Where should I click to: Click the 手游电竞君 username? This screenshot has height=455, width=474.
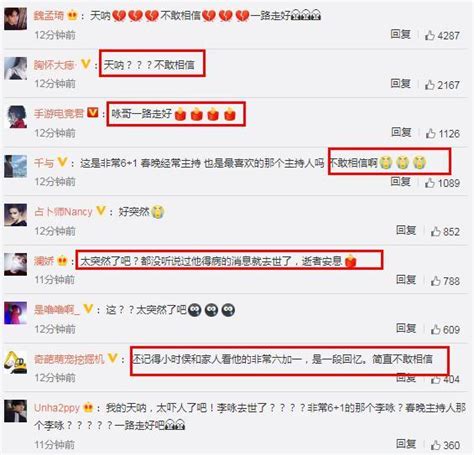pyautogui.click(x=59, y=113)
